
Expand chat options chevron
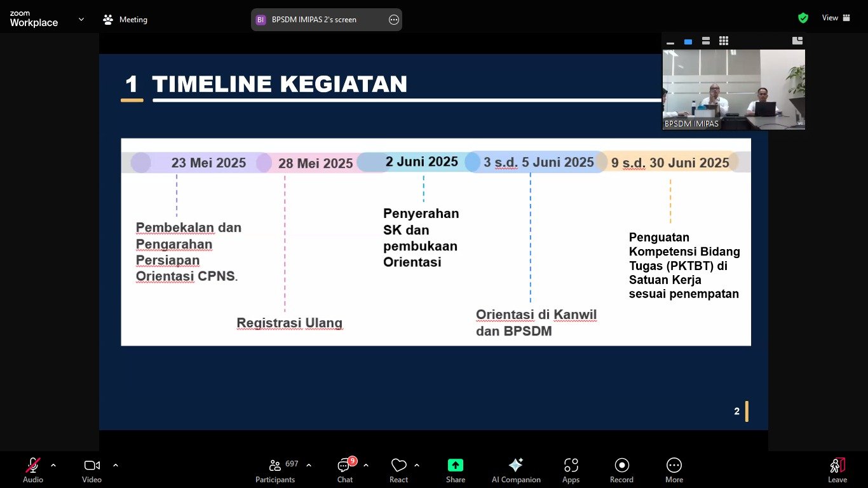coord(366,465)
